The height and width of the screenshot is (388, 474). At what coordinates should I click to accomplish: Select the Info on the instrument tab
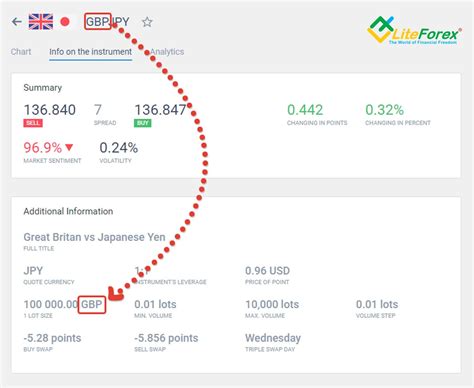[90, 52]
